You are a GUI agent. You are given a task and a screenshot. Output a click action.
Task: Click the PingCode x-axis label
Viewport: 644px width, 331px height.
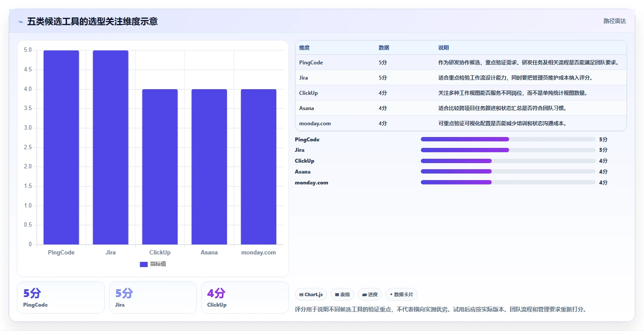click(x=61, y=252)
